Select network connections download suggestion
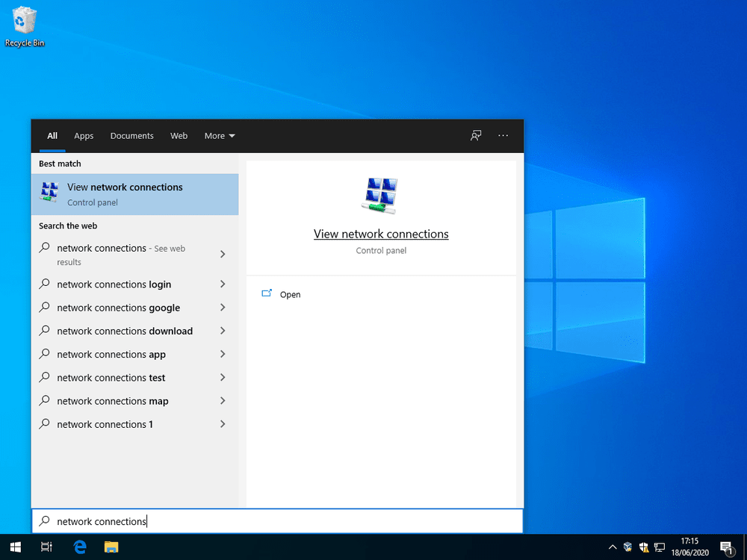747x560 pixels. (134, 331)
